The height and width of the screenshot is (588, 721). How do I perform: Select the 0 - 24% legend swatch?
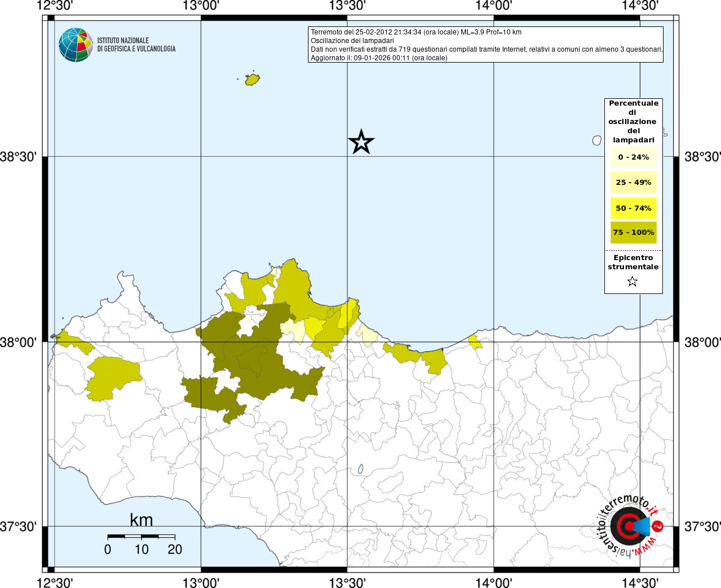(633, 157)
